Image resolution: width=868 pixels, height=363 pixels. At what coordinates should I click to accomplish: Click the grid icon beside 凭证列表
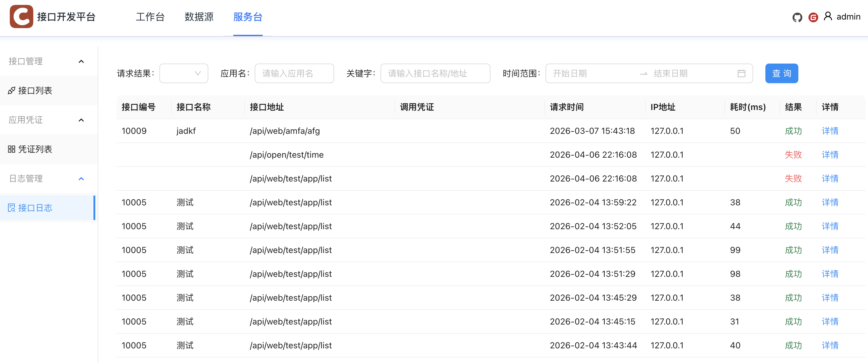(x=12, y=149)
